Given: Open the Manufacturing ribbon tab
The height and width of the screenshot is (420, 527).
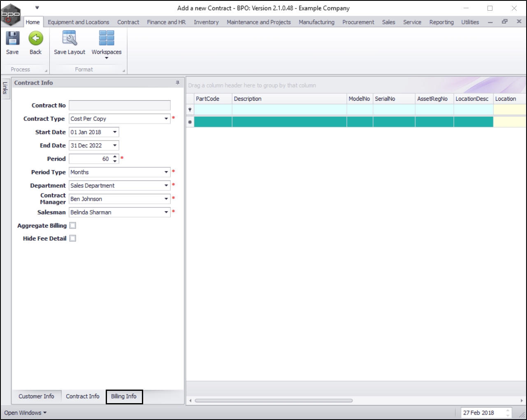Looking at the screenshot, I should (317, 22).
